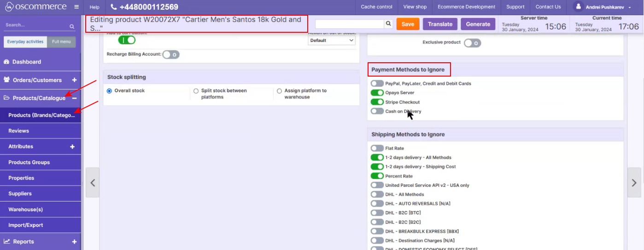Toggle Cash on Delivery switch
This screenshot has width=644, height=250.
click(377, 111)
